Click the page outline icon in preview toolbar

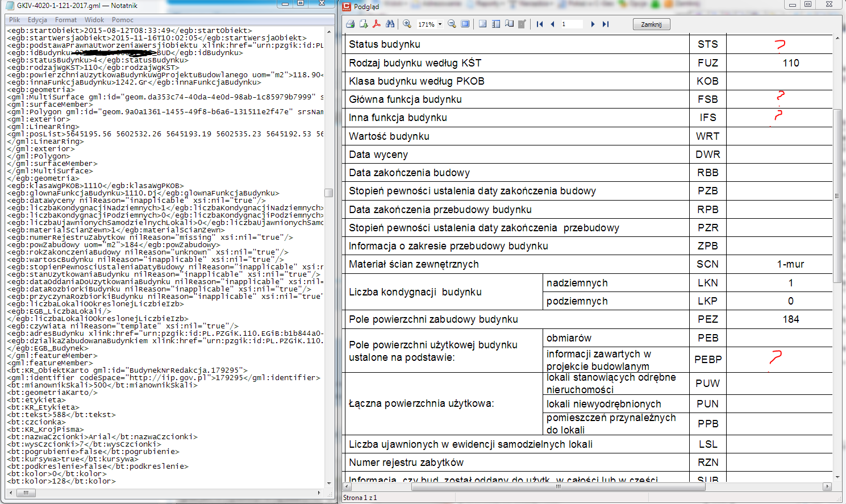point(482,24)
